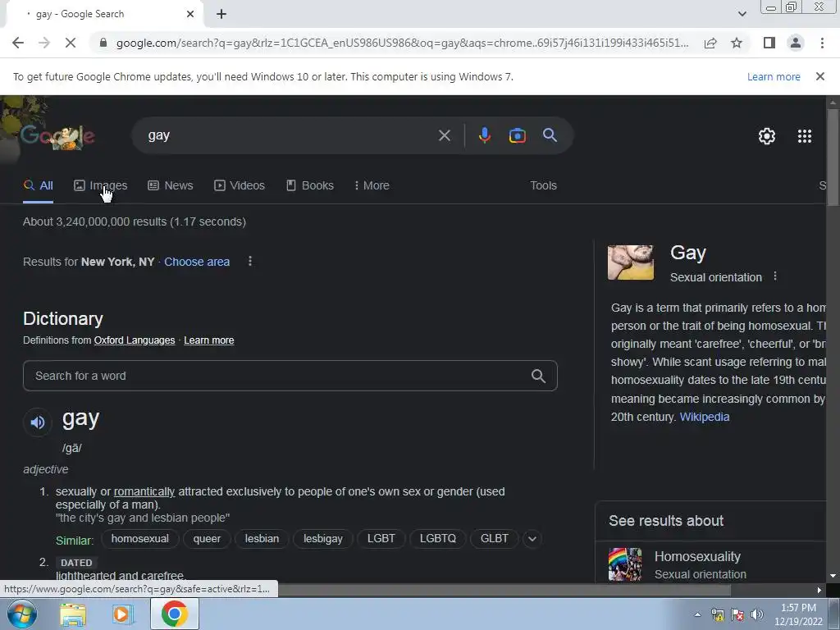The width and height of the screenshot is (840, 630).
Task: Click the address bar URL
Action: pyautogui.click(x=402, y=43)
